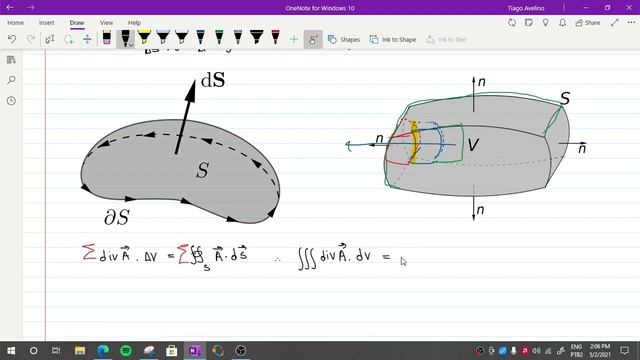Open the feed notes icon
Screen dimensions: 640x360
pos(529,23)
